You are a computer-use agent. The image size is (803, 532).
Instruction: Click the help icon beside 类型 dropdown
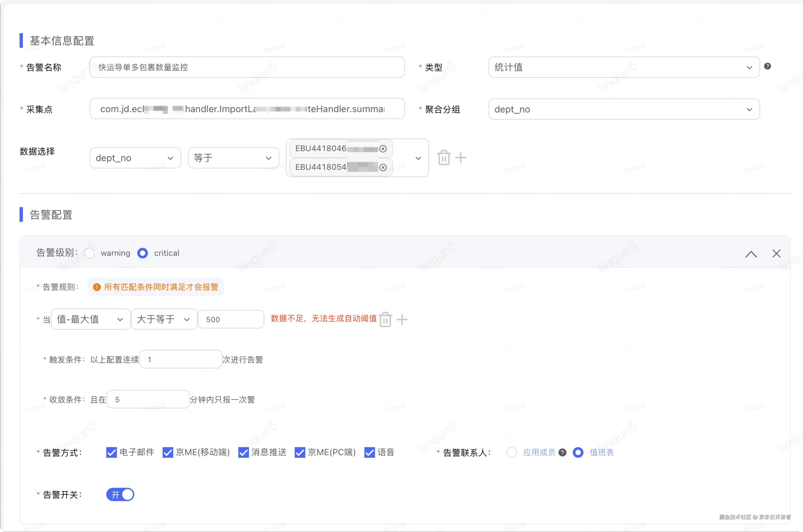tap(767, 67)
